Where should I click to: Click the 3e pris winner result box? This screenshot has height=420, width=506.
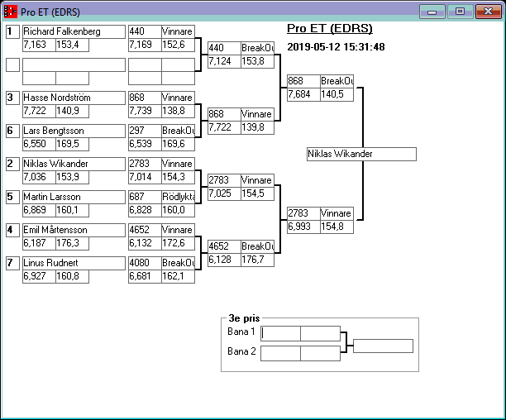click(383, 346)
